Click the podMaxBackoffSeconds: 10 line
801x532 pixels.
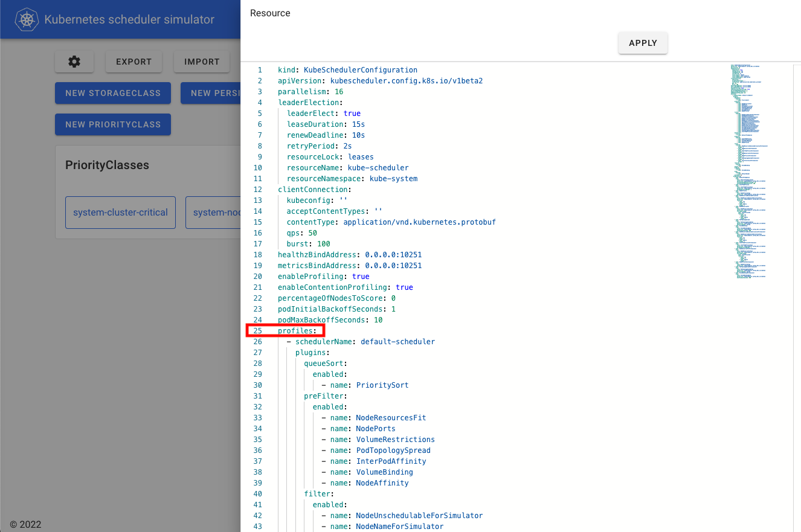point(330,320)
